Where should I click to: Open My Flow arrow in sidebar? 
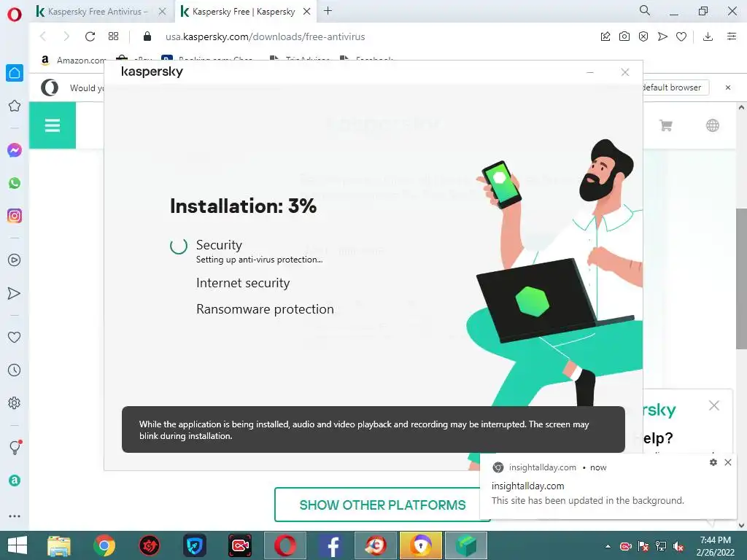click(15, 293)
